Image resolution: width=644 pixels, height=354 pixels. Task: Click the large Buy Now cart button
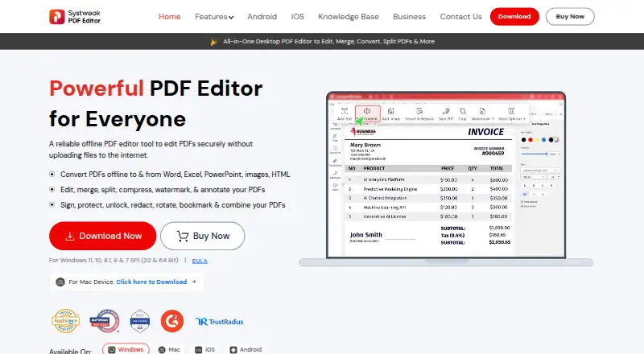pos(203,236)
